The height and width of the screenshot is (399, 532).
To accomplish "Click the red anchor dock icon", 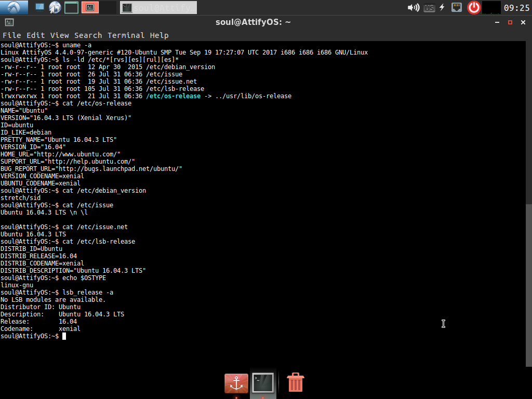I will (236, 383).
